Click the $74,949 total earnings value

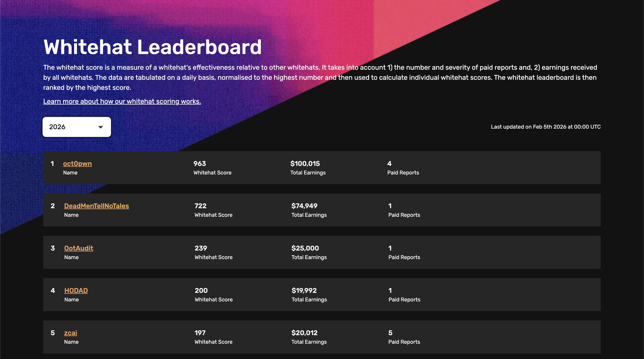pyautogui.click(x=304, y=206)
